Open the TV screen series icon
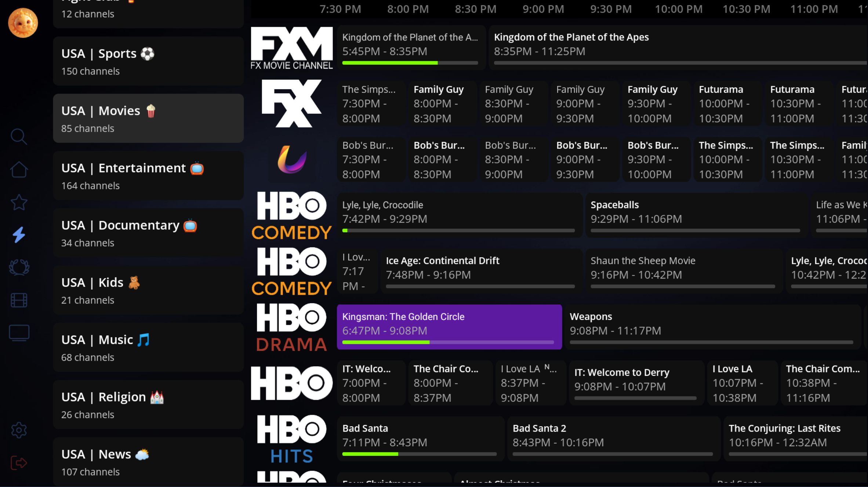The width and height of the screenshot is (868, 487). [19, 333]
